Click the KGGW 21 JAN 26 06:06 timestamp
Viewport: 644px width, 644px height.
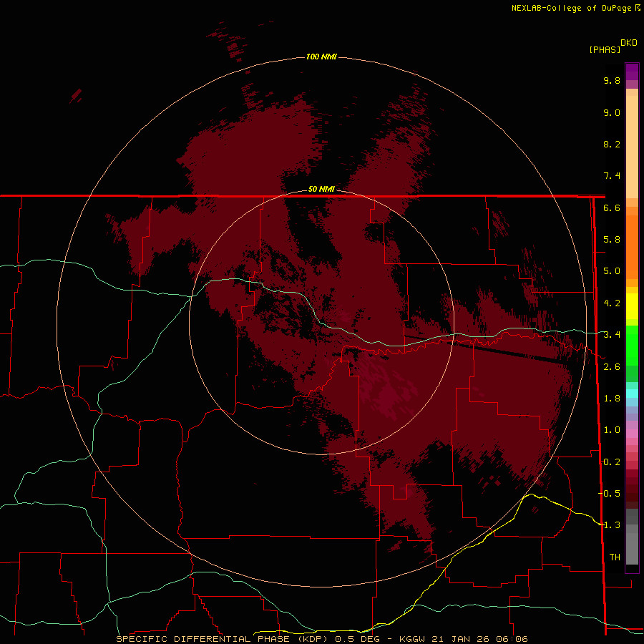point(463,639)
